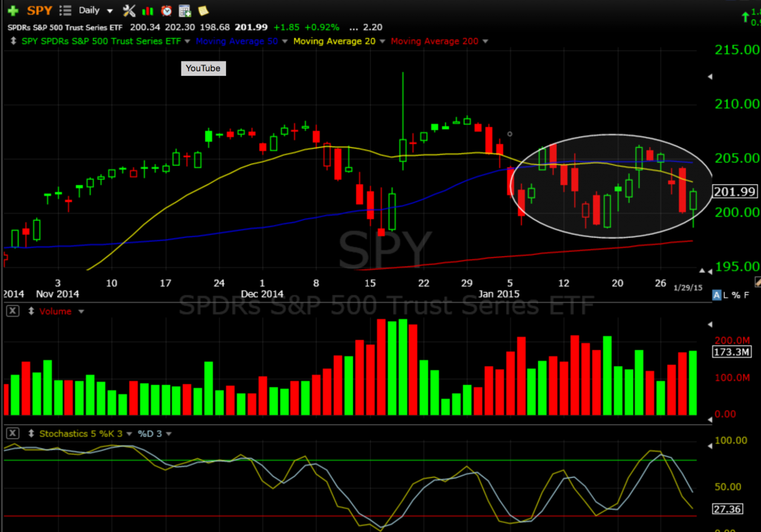Image resolution: width=761 pixels, height=532 pixels.
Task: Click the up-down arrow next to Volume
Action: (31, 311)
